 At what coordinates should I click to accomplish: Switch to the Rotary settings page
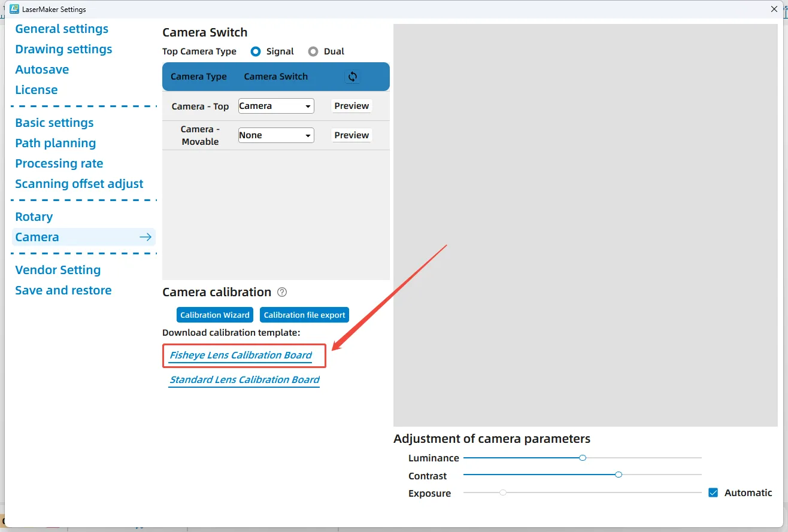34,217
